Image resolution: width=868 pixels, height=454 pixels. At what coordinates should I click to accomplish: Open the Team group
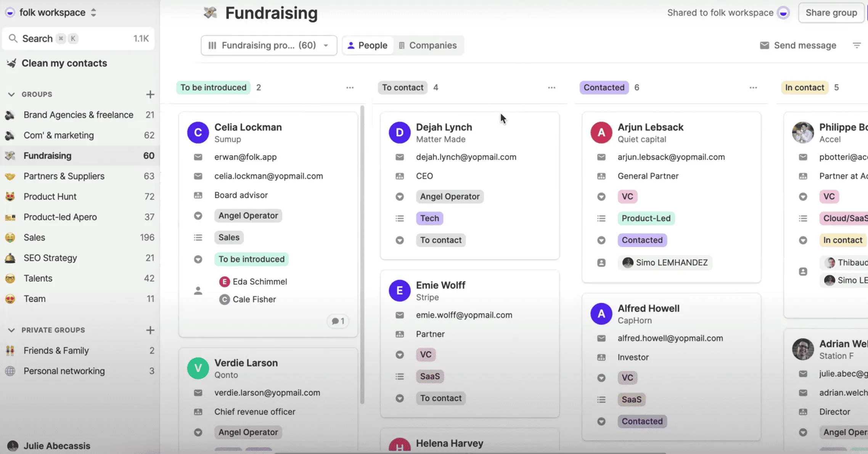(80, 299)
